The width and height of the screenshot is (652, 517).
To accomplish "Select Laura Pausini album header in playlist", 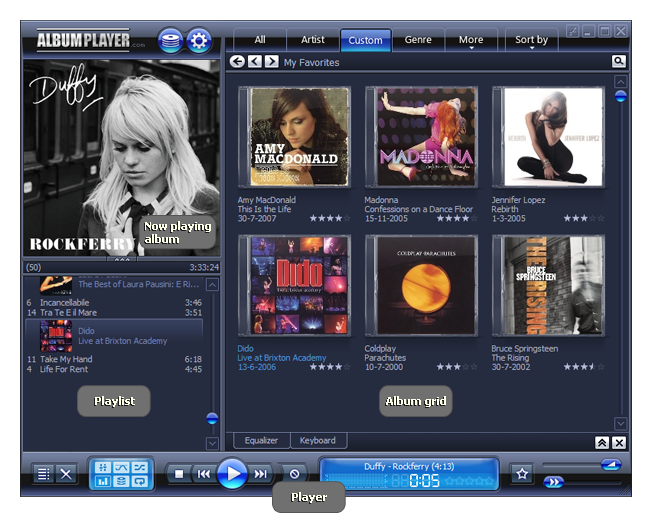I will tap(114, 285).
